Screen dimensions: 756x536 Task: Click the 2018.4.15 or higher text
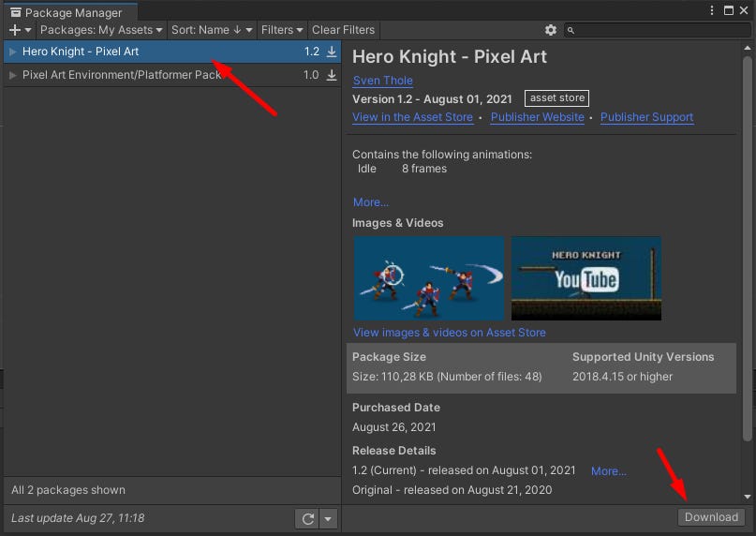pos(622,377)
